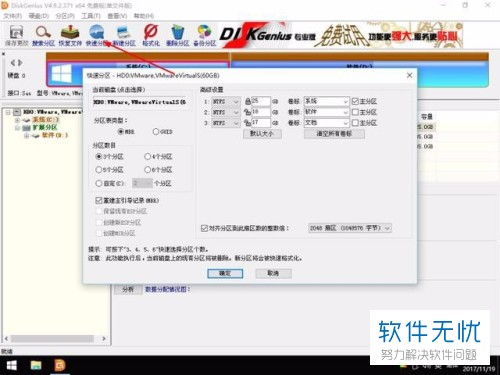Click the DiskGenius taskbar icon
Viewport: 500px width, 375px height.
click(x=60, y=366)
